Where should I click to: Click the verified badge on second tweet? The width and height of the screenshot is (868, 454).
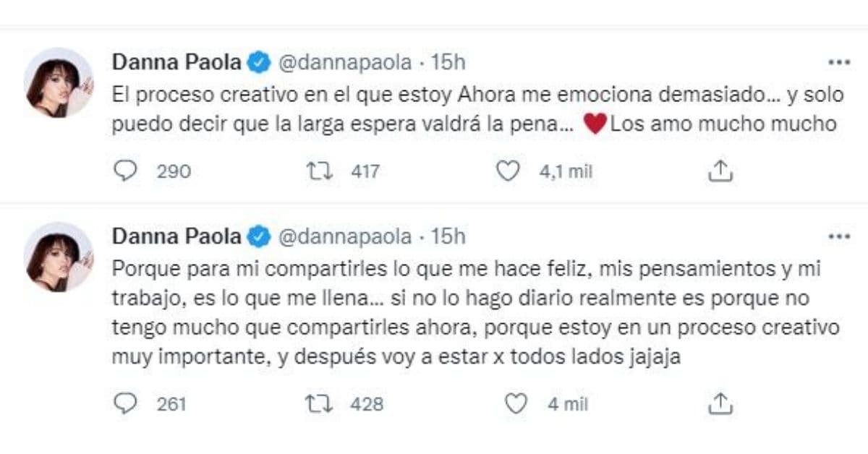click(x=258, y=236)
